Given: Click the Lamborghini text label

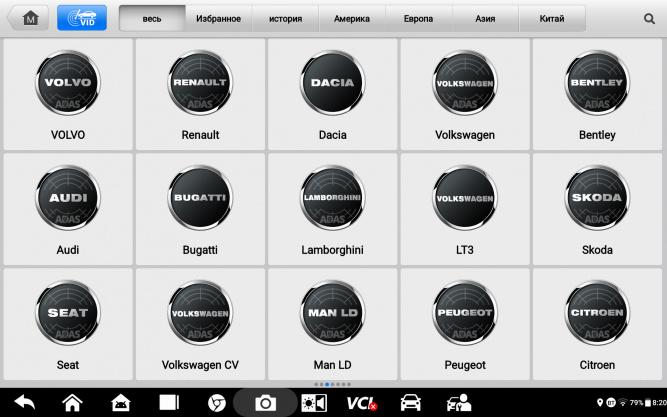Looking at the screenshot, I should [x=333, y=250].
